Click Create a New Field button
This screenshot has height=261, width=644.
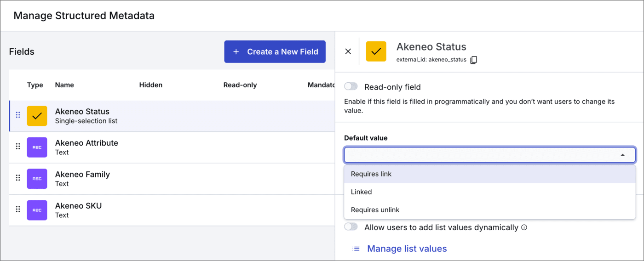click(x=275, y=51)
